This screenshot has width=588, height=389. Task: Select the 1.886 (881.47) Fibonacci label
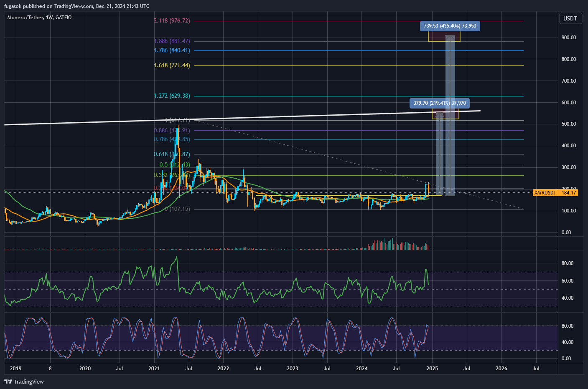tap(172, 41)
